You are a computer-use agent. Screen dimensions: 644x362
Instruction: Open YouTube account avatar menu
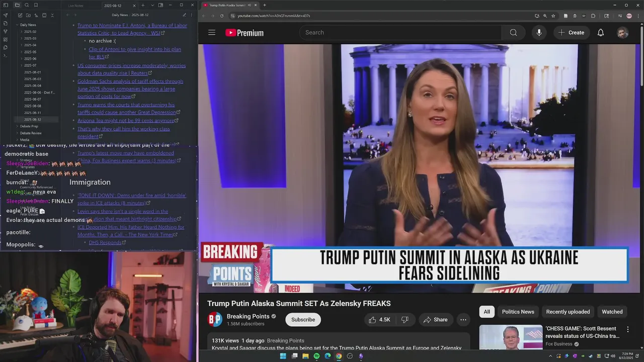pyautogui.click(x=623, y=33)
